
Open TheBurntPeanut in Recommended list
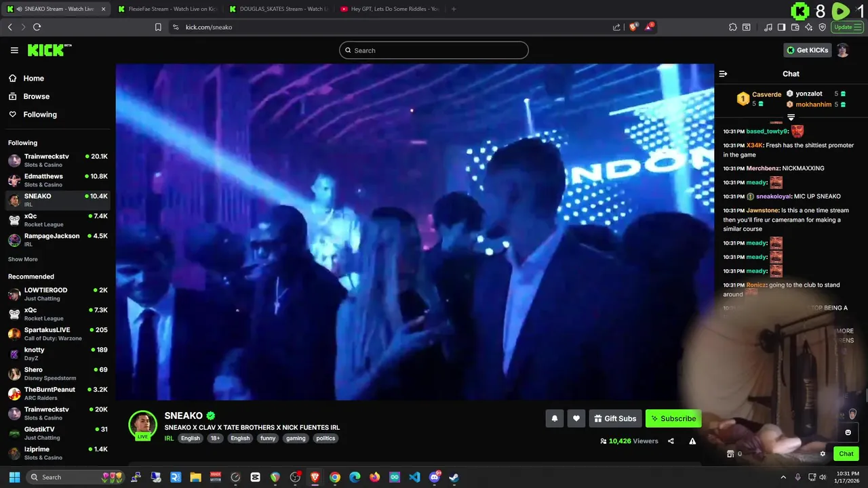click(x=58, y=394)
